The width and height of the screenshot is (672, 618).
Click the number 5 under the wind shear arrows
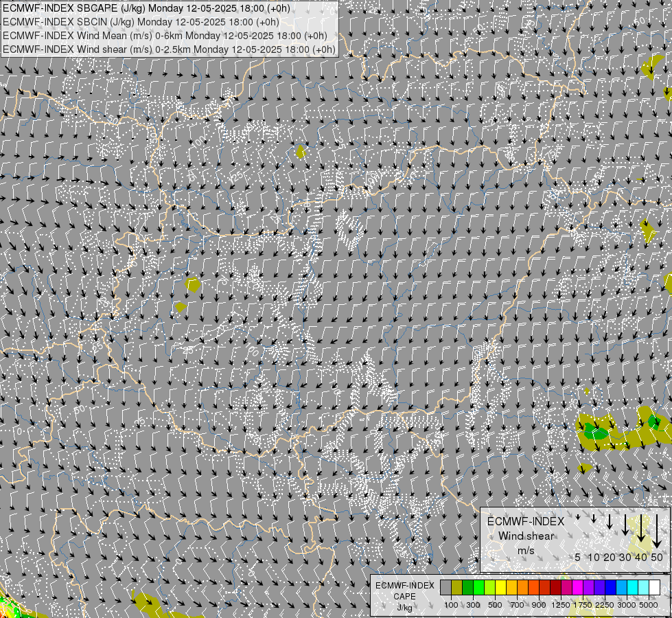(x=578, y=557)
